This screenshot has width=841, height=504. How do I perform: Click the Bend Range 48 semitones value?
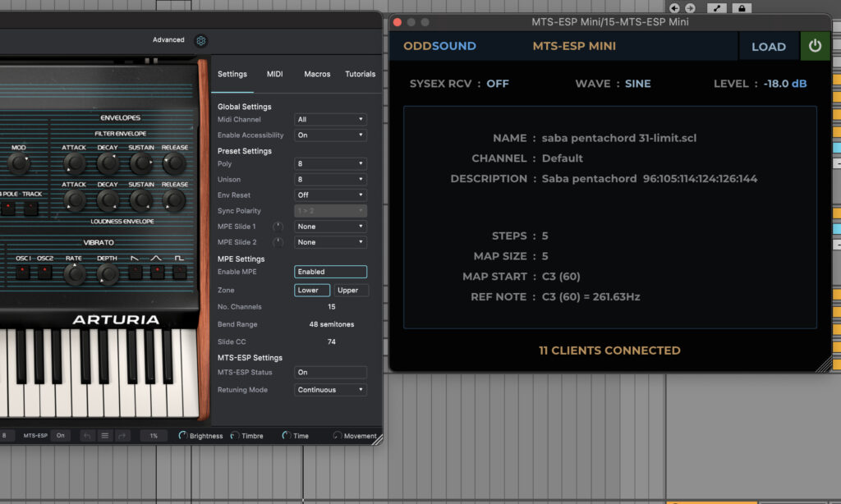click(x=332, y=324)
